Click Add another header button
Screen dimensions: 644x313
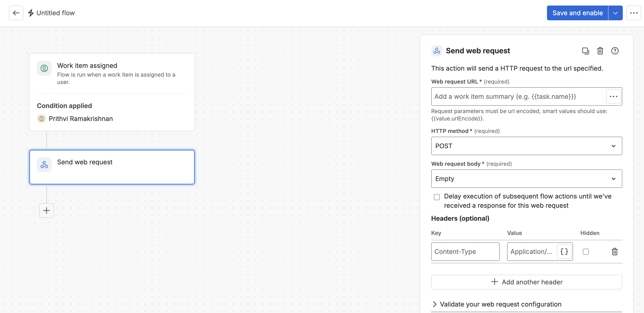(526, 282)
